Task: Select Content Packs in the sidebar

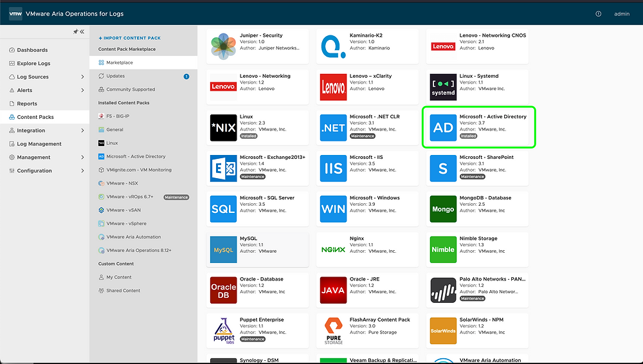Action: click(45, 117)
